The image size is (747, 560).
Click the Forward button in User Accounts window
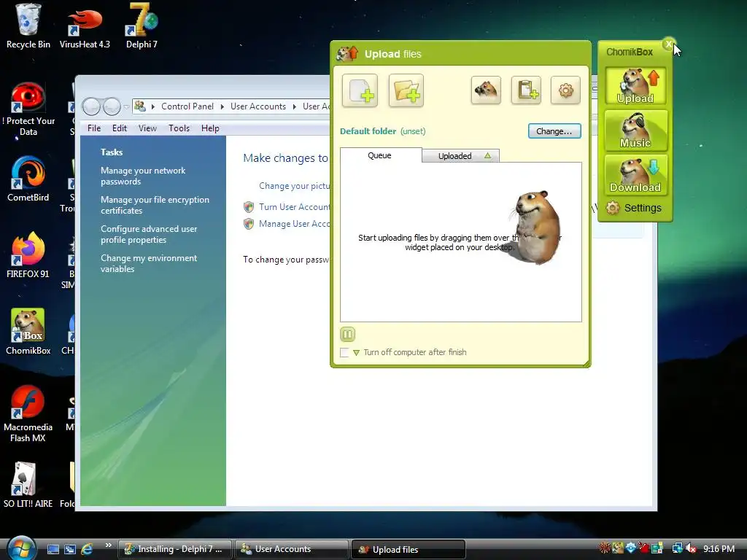pos(112,106)
